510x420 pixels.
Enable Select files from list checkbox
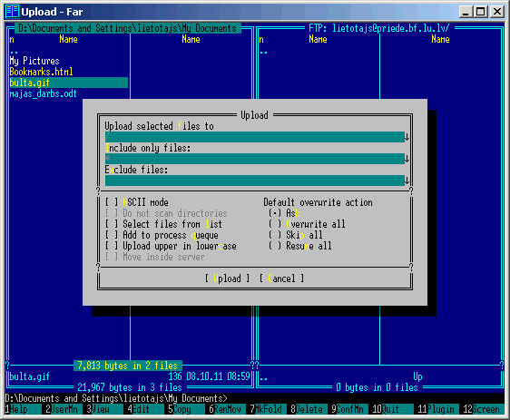pyautogui.click(x=112, y=224)
